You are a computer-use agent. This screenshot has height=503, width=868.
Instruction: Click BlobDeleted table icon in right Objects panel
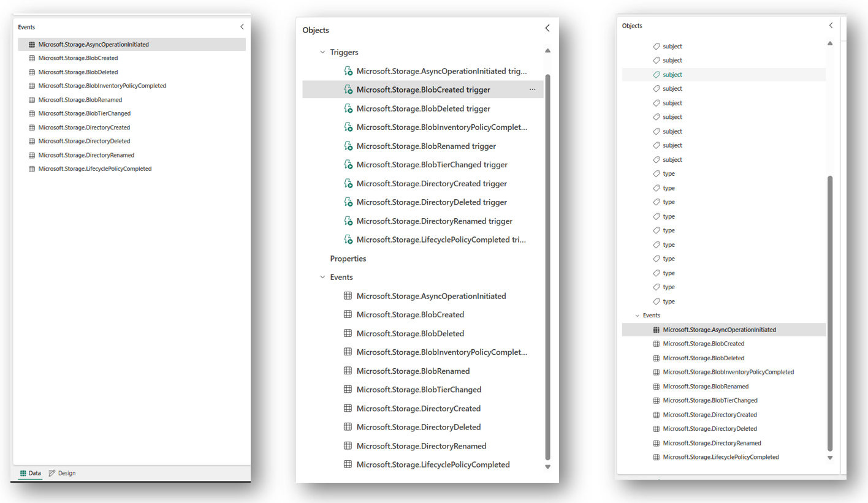coord(657,358)
